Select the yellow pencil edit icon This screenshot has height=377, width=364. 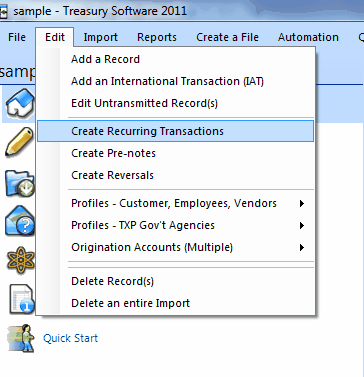pos(19,142)
